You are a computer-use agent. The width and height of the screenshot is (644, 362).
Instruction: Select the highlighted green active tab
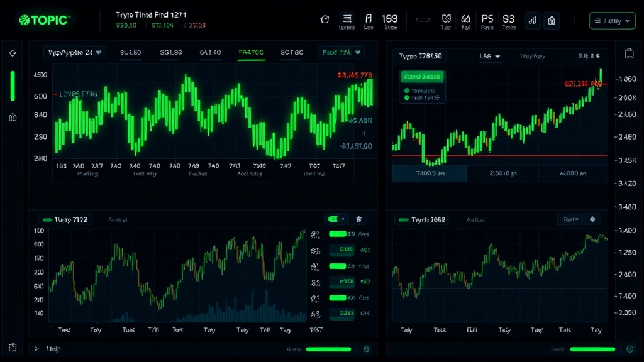coord(251,53)
